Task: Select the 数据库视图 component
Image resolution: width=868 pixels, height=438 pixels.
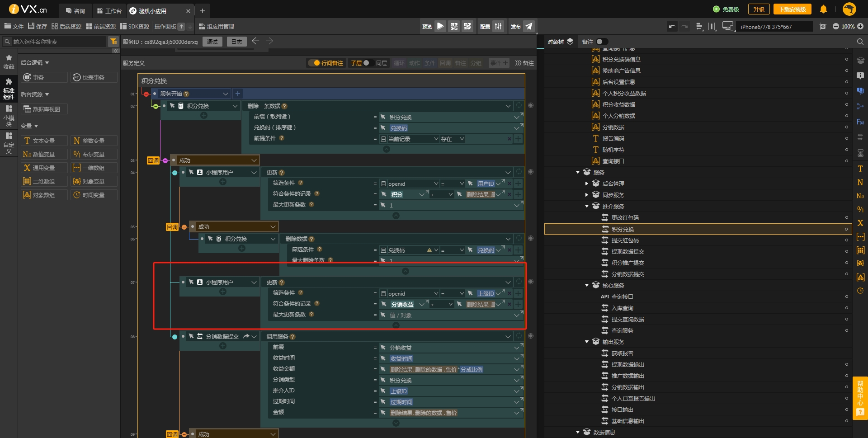Action: click(44, 109)
